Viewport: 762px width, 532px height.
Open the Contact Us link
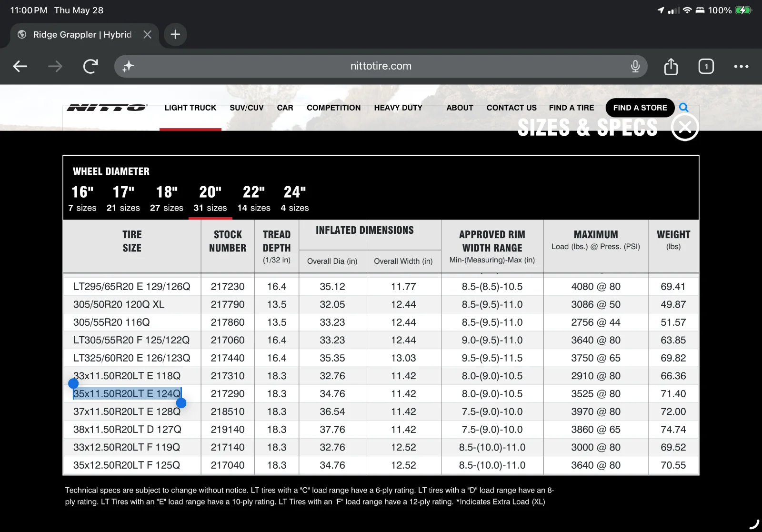point(511,108)
